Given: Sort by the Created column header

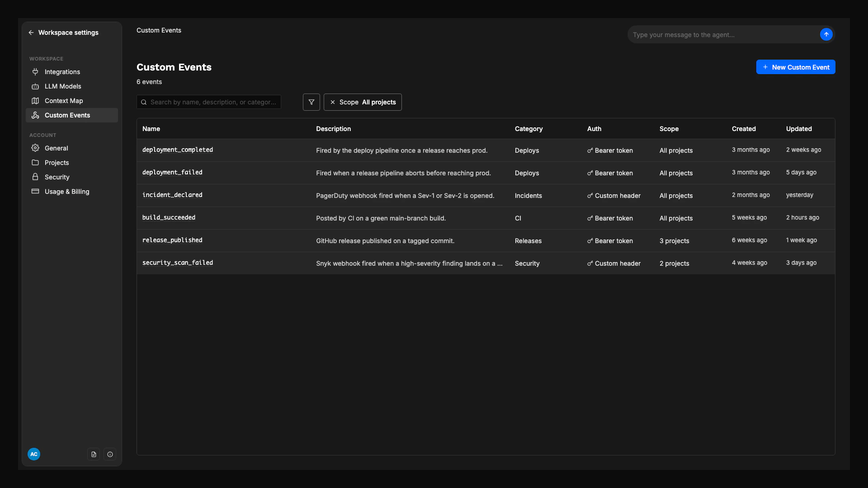Looking at the screenshot, I should pos(744,129).
